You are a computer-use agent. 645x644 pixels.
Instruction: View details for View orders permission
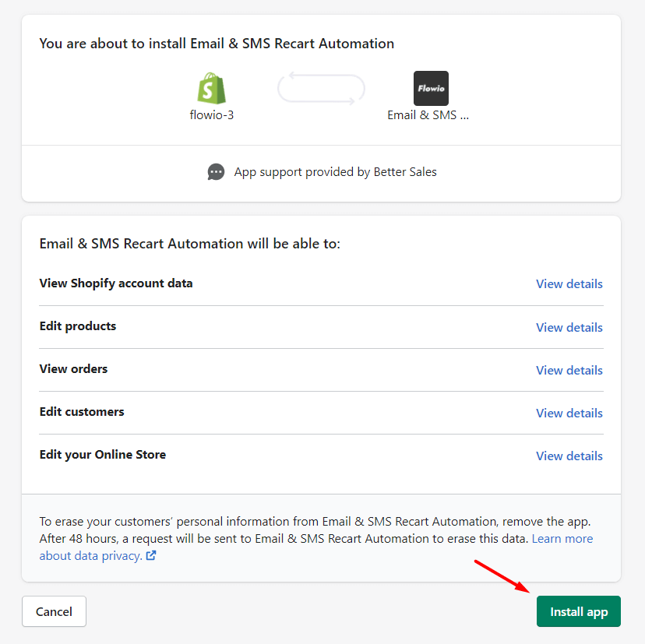[569, 370]
